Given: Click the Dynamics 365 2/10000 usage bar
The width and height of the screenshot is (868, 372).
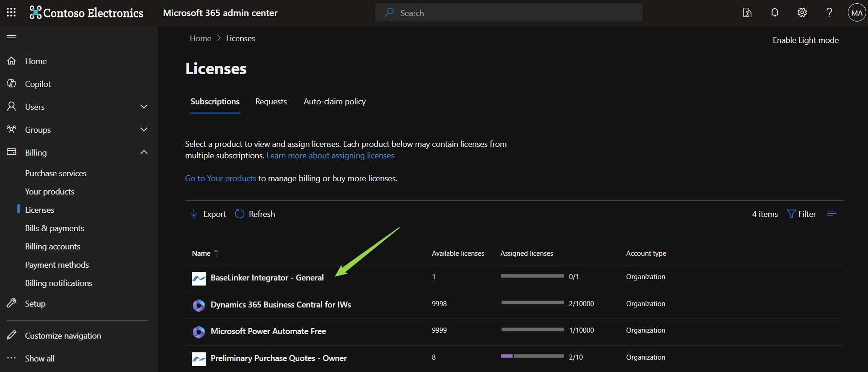Looking at the screenshot, I should pos(532,302).
